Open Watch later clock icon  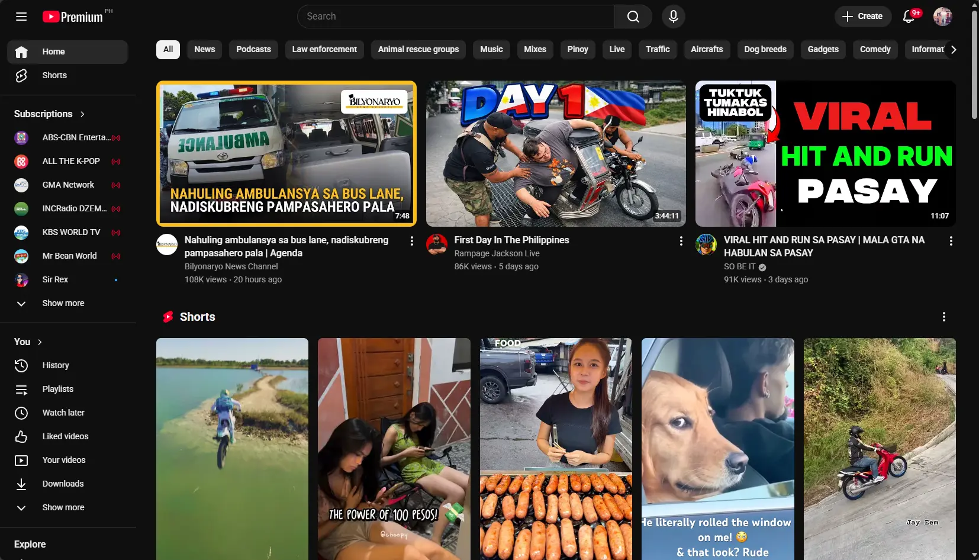[x=21, y=413]
